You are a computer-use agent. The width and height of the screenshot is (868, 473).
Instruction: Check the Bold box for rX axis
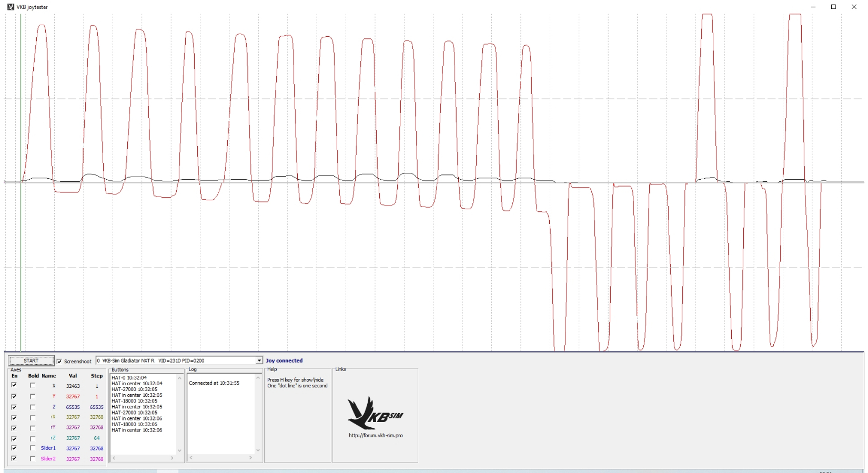click(x=33, y=417)
